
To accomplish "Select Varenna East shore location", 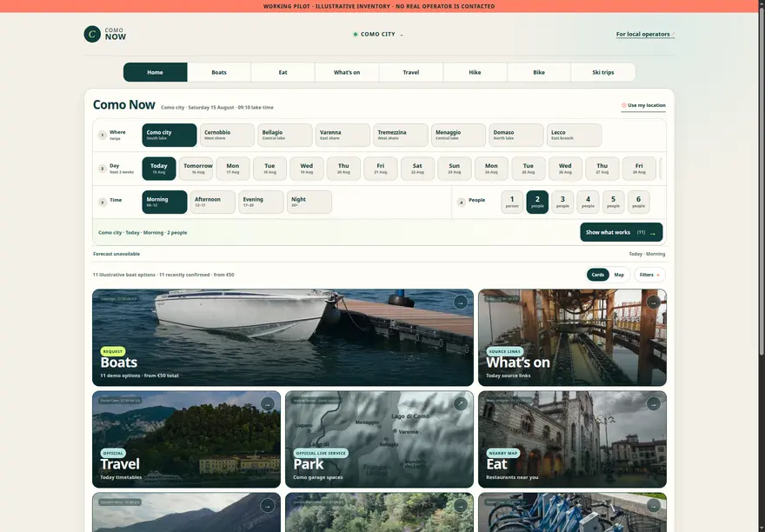I will click(343, 136).
